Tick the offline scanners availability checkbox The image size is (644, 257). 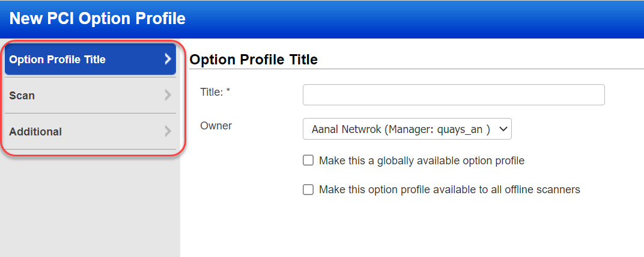pos(308,190)
